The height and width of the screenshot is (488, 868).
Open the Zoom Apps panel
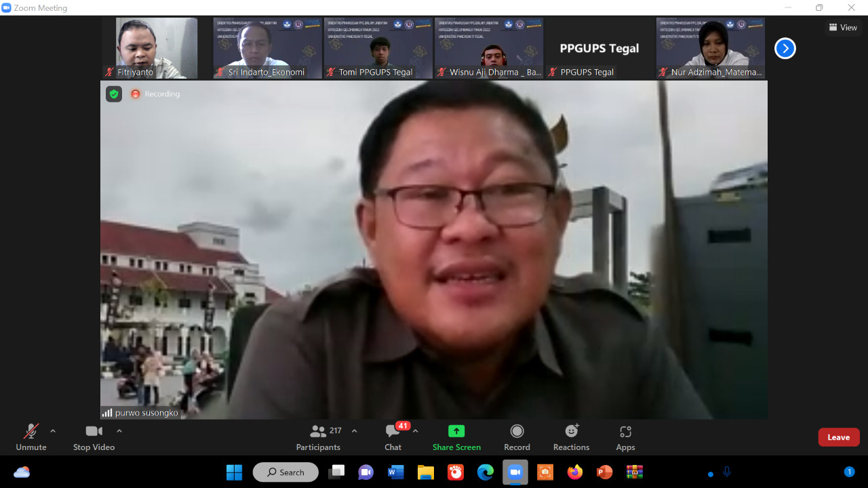coord(625,437)
